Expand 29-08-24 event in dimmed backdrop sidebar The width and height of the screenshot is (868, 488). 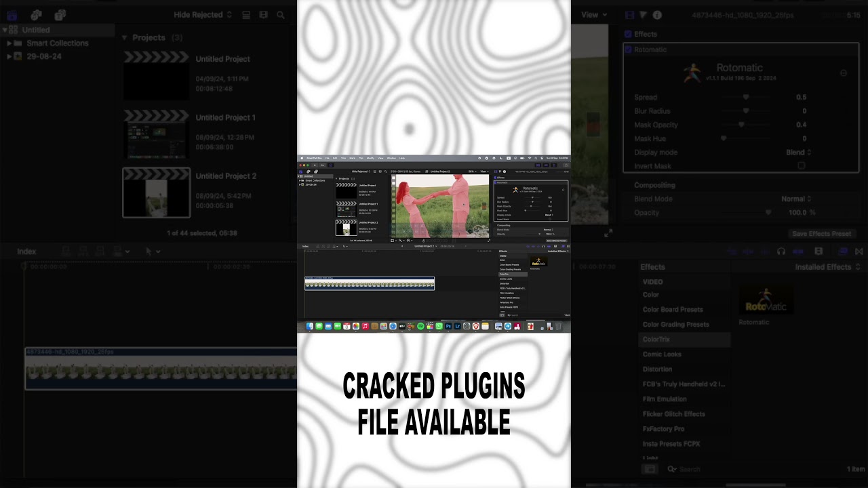9,56
